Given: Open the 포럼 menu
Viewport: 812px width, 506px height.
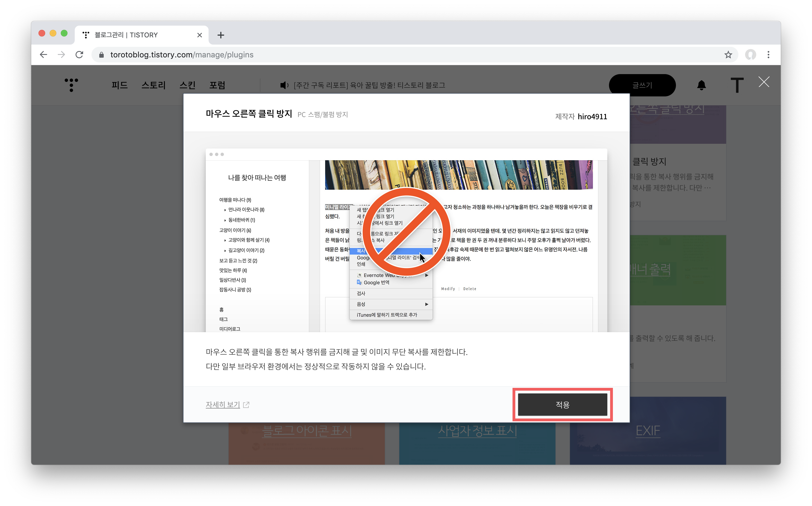Looking at the screenshot, I should click(x=217, y=85).
